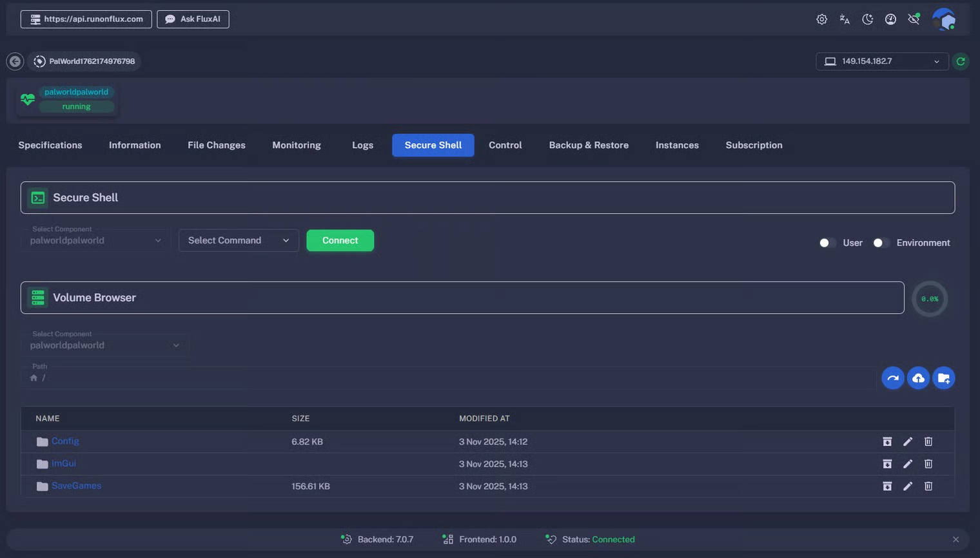Click the upload file cloud icon
This screenshot has height=558, width=980.
point(918,378)
